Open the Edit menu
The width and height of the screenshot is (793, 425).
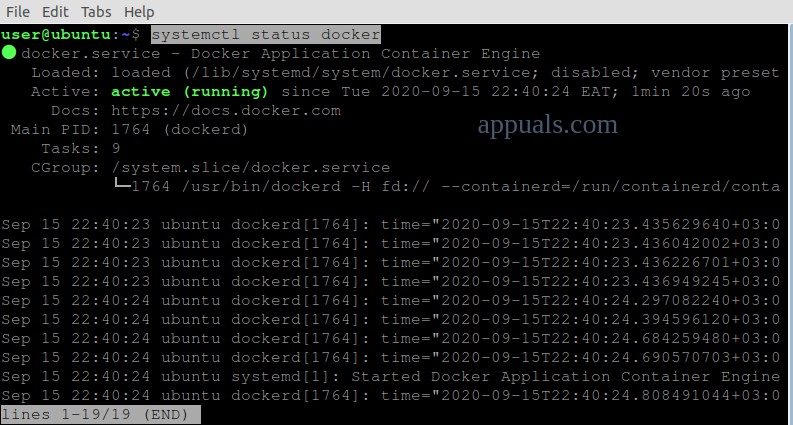point(56,11)
